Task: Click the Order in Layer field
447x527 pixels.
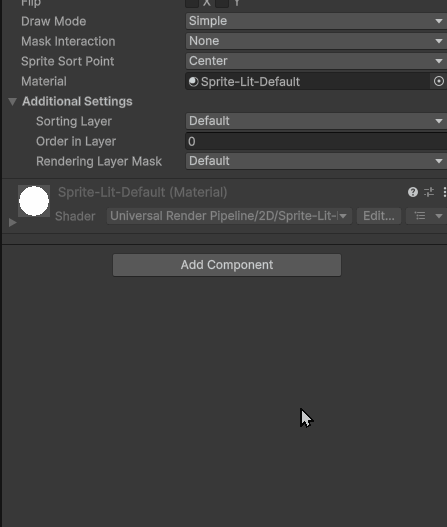Action: 316,141
